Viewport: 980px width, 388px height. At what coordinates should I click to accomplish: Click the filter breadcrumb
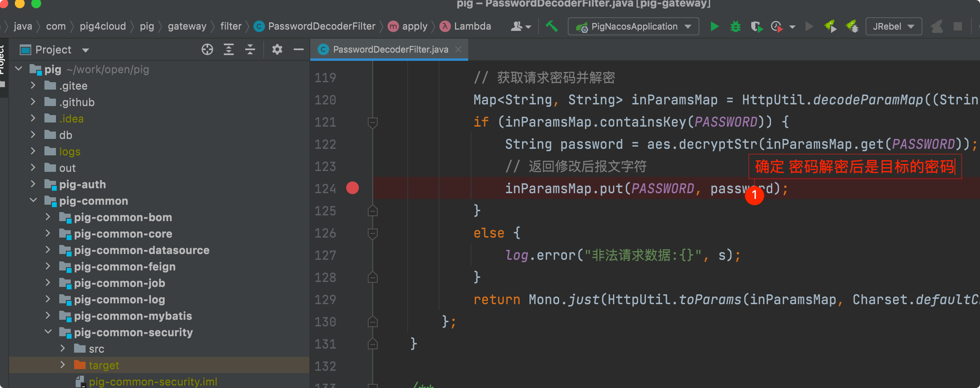click(x=231, y=26)
